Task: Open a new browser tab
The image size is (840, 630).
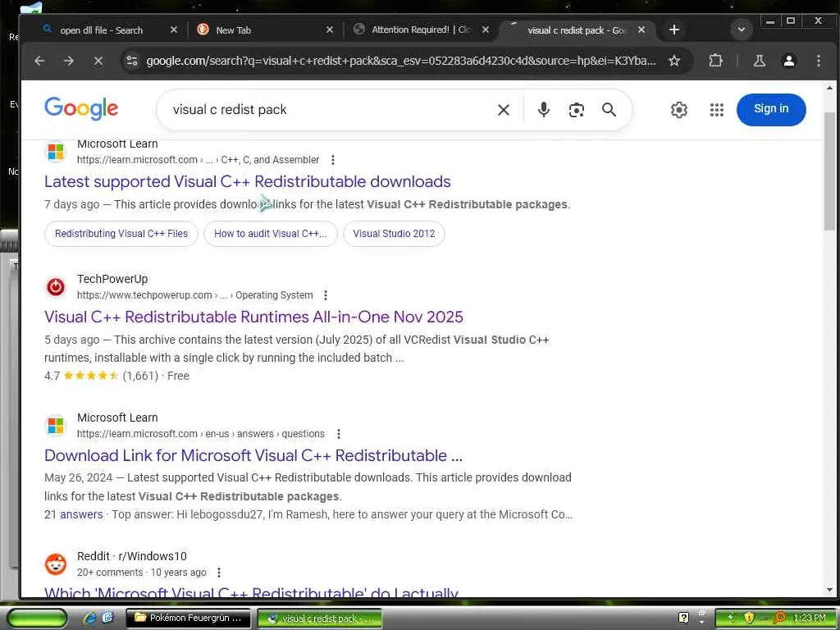Action: [674, 30]
